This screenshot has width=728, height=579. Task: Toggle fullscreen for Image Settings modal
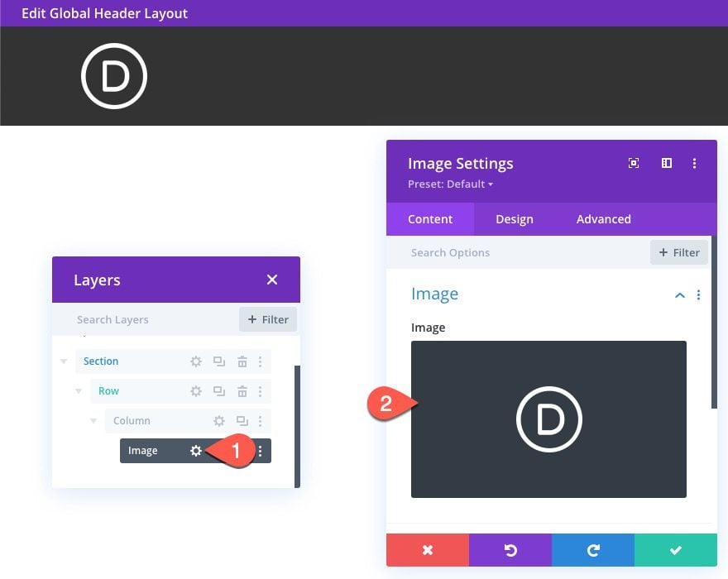pos(634,164)
